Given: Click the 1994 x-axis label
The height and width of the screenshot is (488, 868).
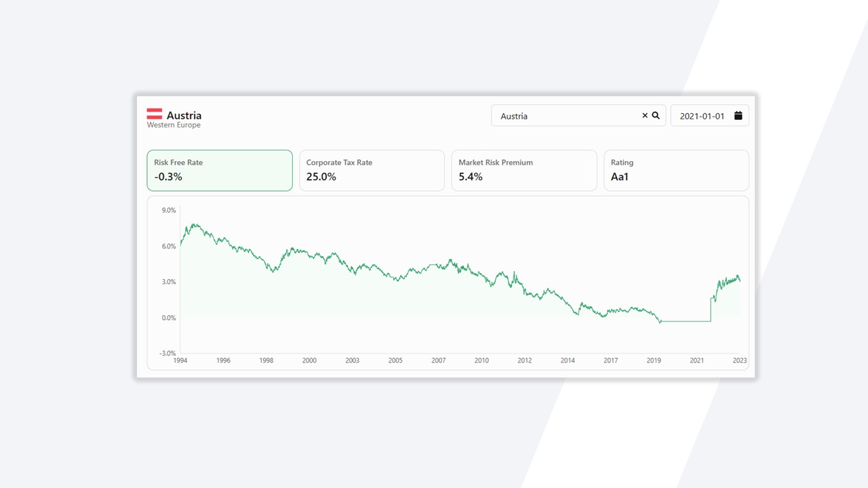Looking at the screenshot, I should tap(180, 361).
